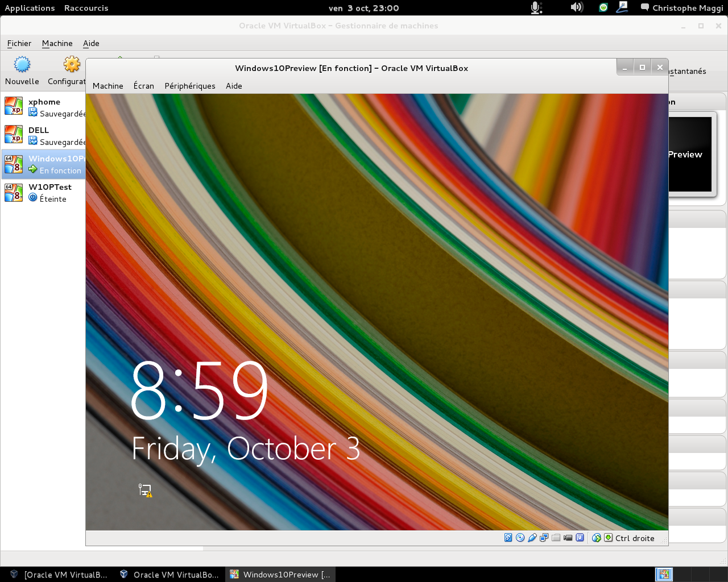Click the microphone icon in top panel
This screenshot has height=582, width=728.
click(536, 7)
